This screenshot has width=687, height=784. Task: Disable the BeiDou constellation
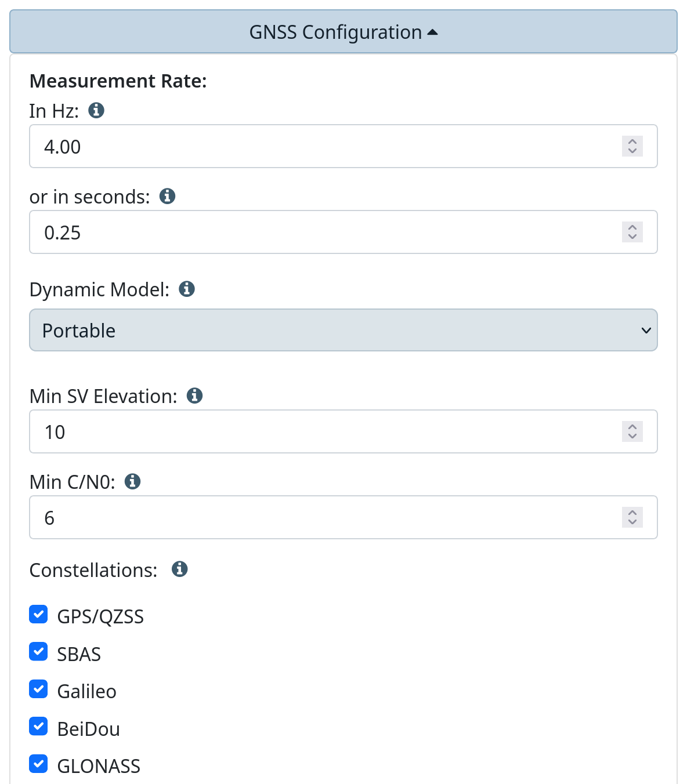(38, 726)
